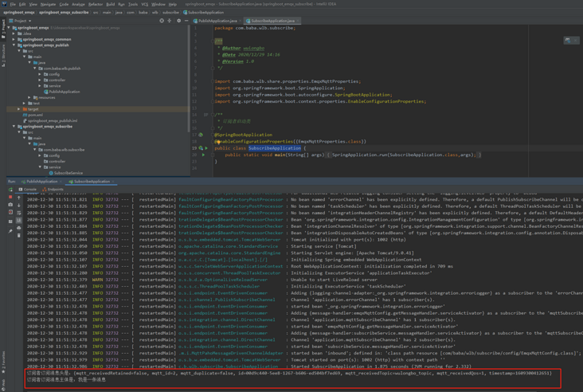This screenshot has height=392, width=583.
Task: Switch to PublishApplication.java editor tab
Action: (217, 21)
